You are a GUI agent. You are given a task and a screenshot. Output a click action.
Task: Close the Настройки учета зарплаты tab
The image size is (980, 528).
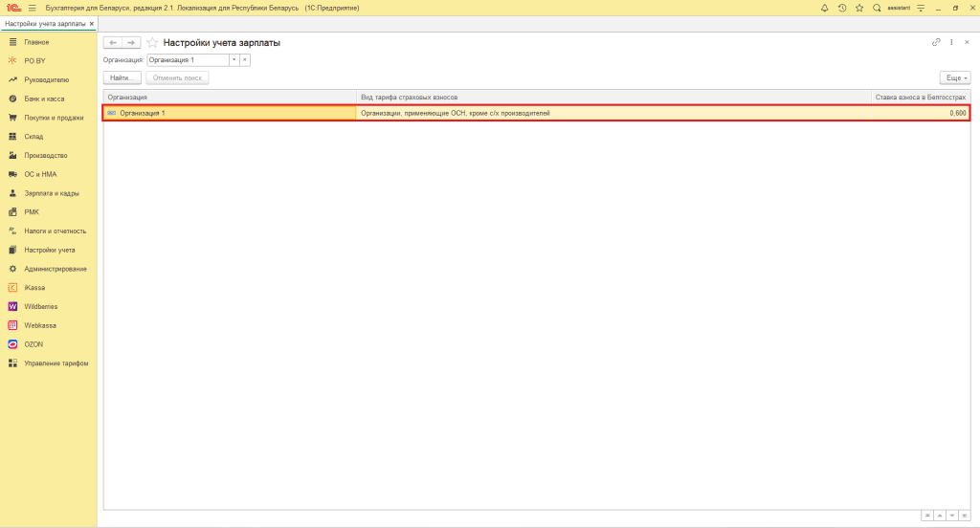pos(91,24)
